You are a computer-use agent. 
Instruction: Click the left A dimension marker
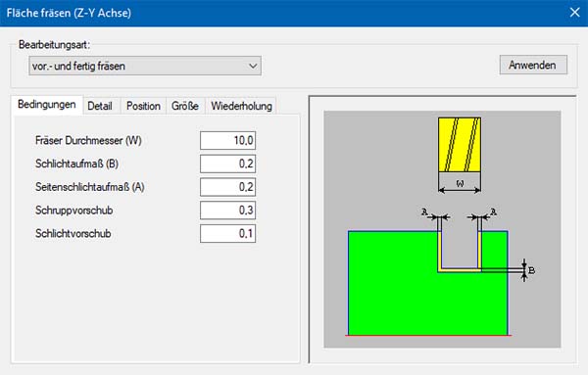pyautogui.click(x=435, y=214)
